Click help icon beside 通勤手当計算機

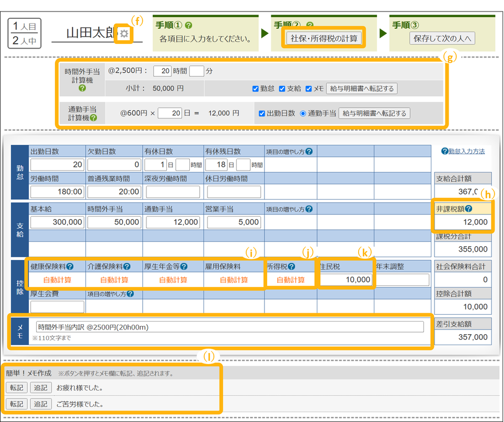[93, 118]
